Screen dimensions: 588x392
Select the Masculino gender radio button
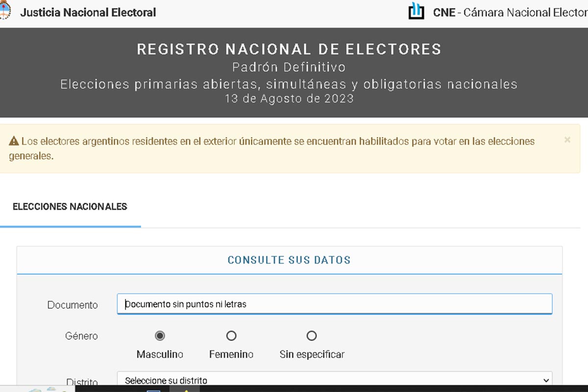point(160,336)
